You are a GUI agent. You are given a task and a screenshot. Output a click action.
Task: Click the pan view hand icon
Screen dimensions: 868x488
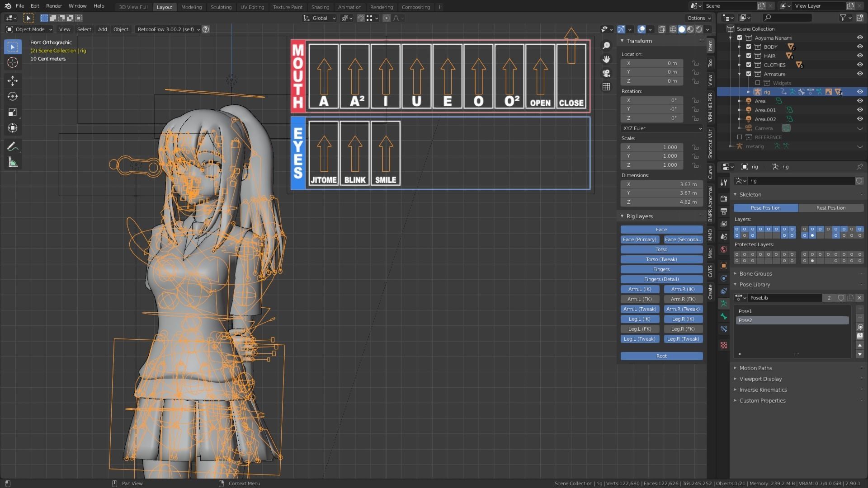(606, 59)
